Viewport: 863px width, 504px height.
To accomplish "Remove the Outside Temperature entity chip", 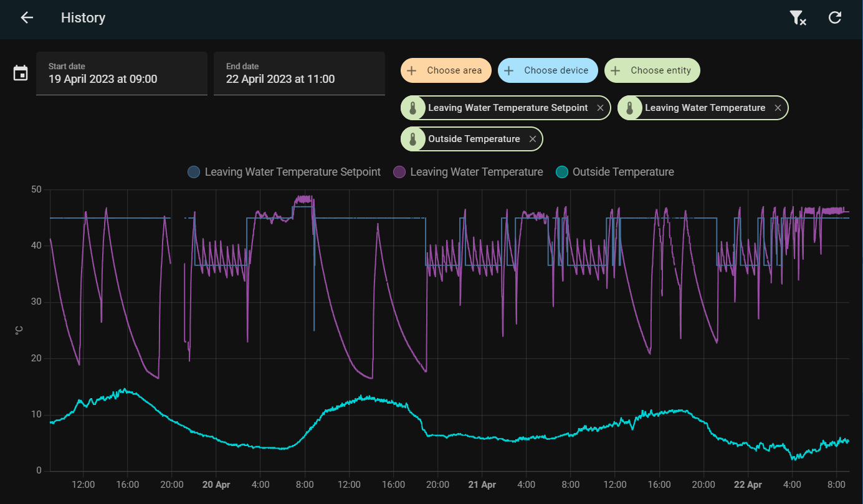I will pos(533,139).
